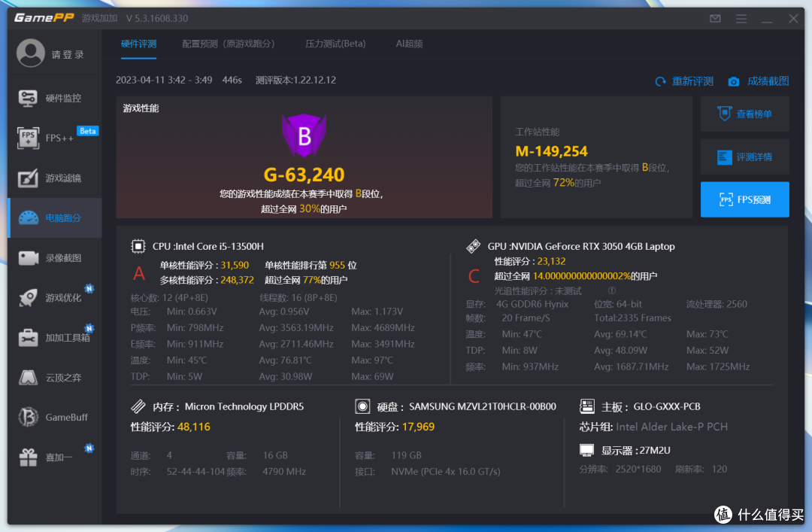
Task: Click the disk score 17,969
Action: pyautogui.click(x=418, y=427)
